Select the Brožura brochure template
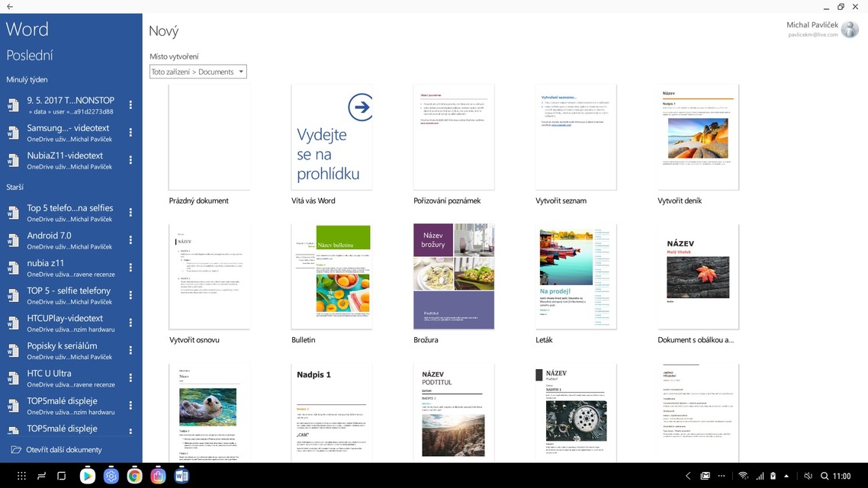The height and width of the screenshot is (488, 868). [x=454, y=276]
